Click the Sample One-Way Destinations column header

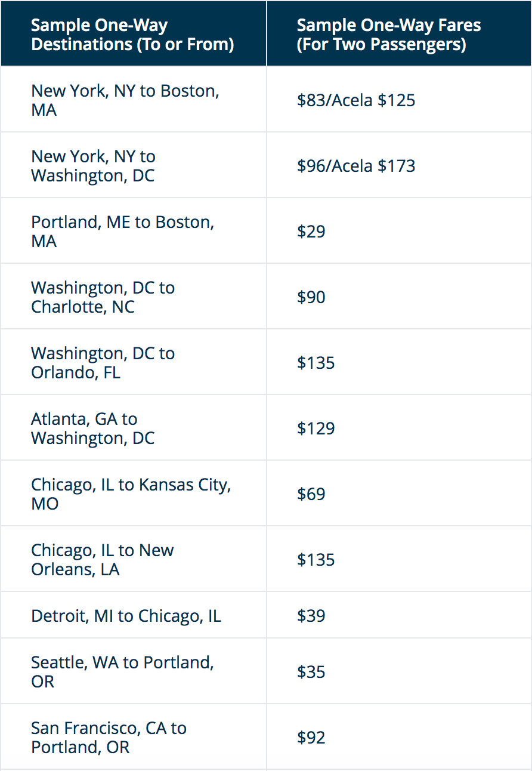[132, 35]
